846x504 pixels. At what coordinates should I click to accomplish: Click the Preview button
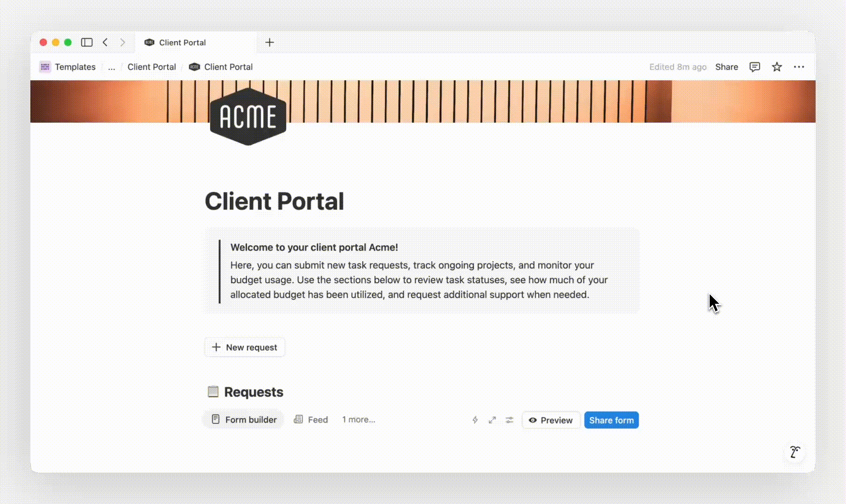(551, 420)
